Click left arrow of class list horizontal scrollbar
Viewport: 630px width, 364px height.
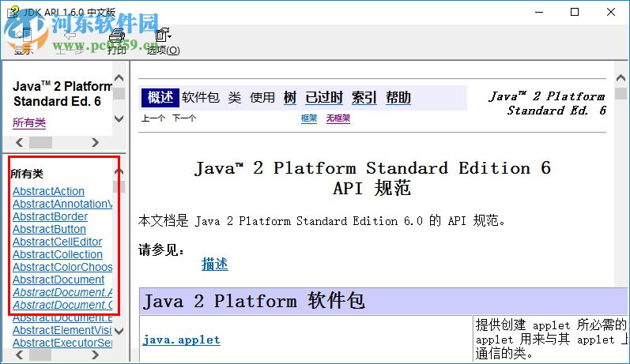tap(19, 355)
